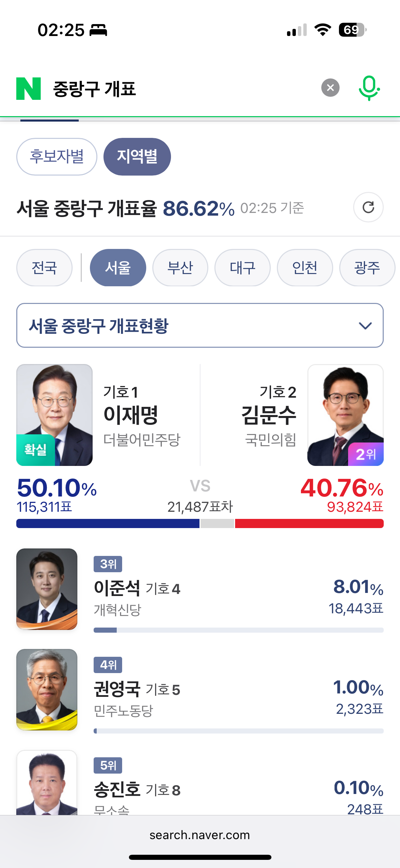Tap the 2위 badge on 김문수 photo

tap(366, 454)
